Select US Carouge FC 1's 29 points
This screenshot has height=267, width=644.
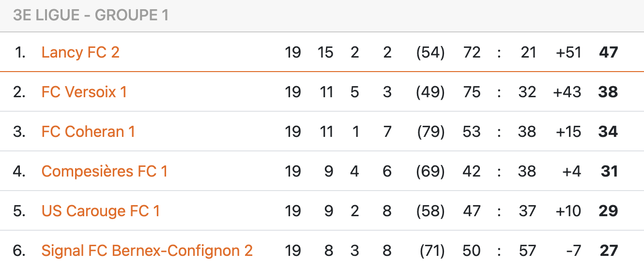609,211
